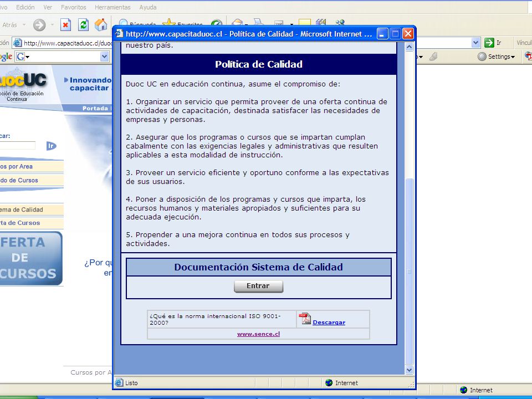The image size is (532, 399).
Task: Click the Buscar text field on the background page
Action: click(18, 146)
